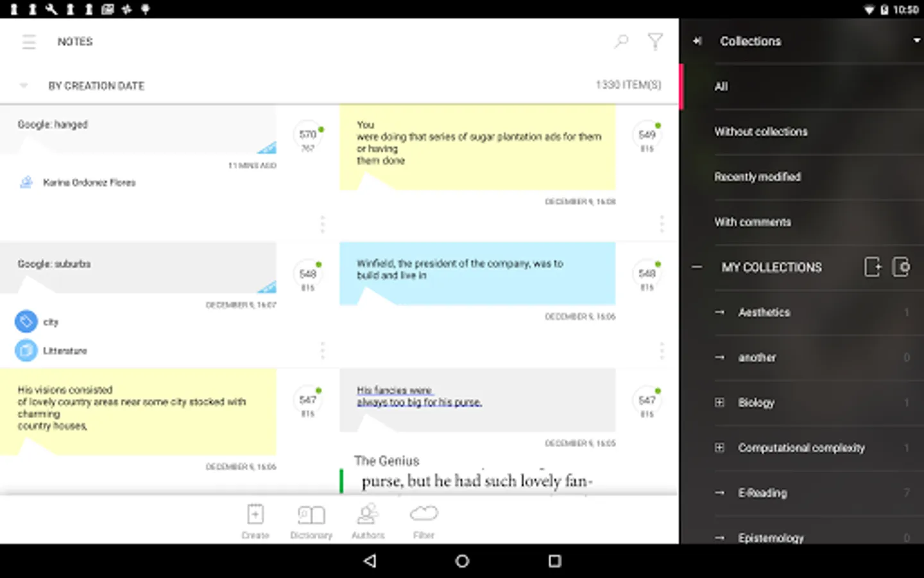
Task: Select With comments
Action: pos(802,222)
